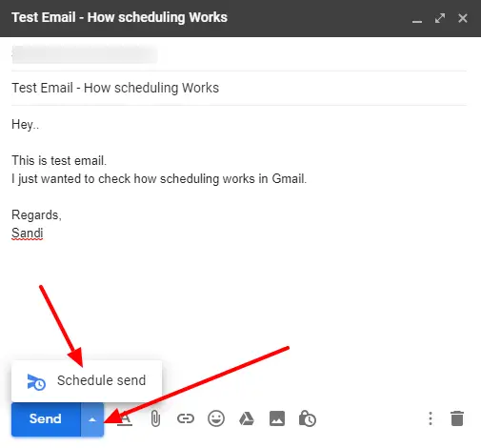Insert a photo with the image icon

pos(277,418)
